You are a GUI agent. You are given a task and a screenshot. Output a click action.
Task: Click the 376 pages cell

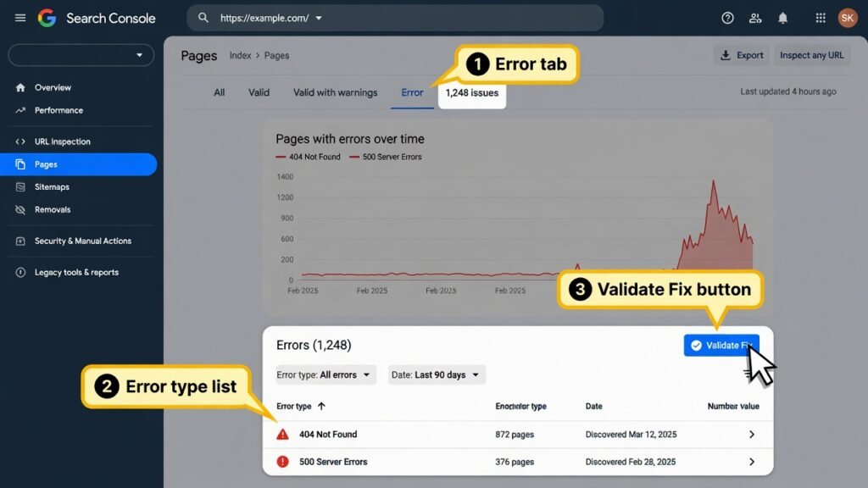pyautogui.click(x=515, y=462)
